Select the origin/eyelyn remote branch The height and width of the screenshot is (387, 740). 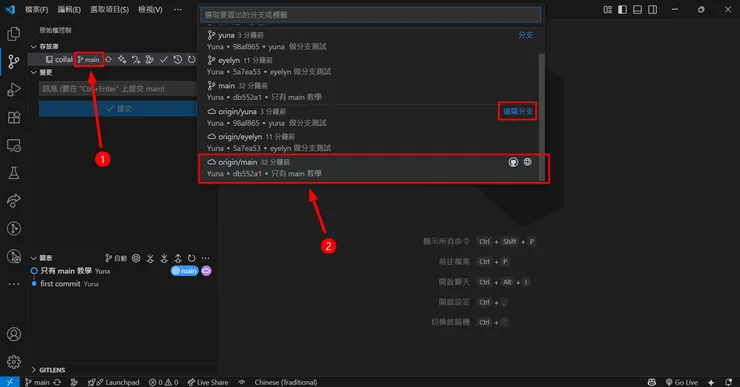click(370, 143)
